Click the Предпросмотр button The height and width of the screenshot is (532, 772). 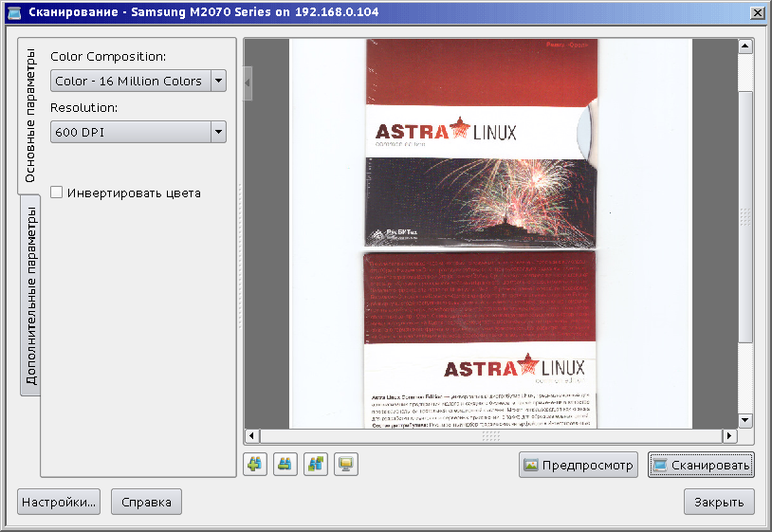pos(578,465)
